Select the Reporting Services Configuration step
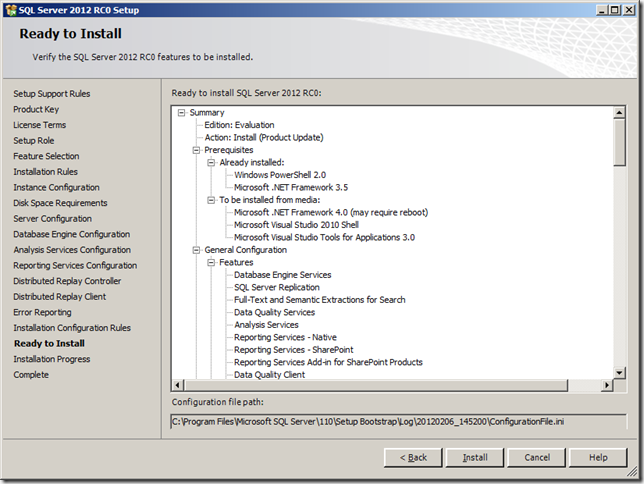The width and height of the screenshot is (644, 484). (75, 265)
